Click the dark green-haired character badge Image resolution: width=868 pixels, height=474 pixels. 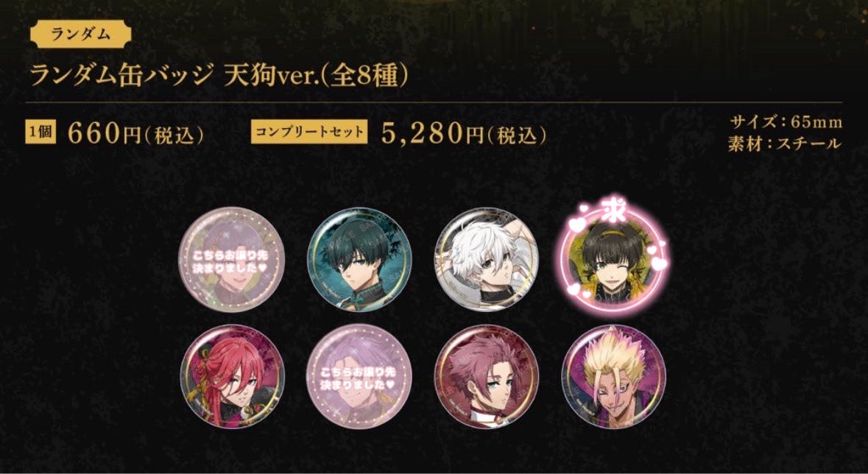click(x=359, y=260)
